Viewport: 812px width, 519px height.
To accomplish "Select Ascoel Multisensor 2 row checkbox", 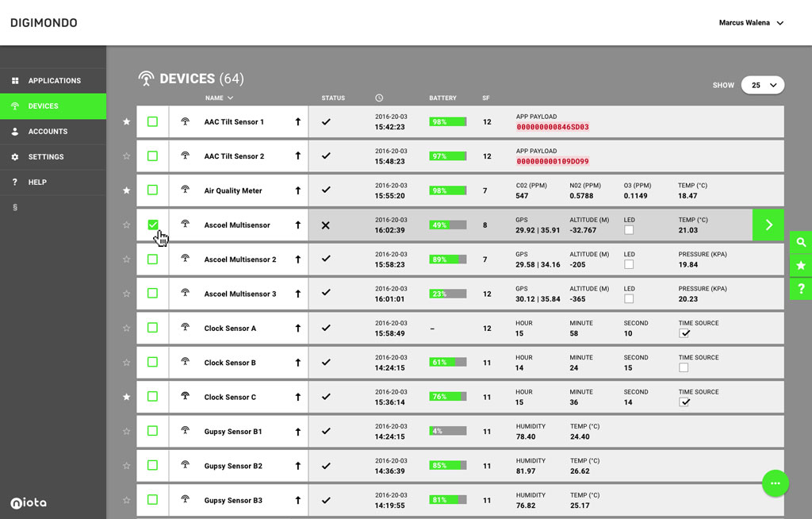I will 152,259.
